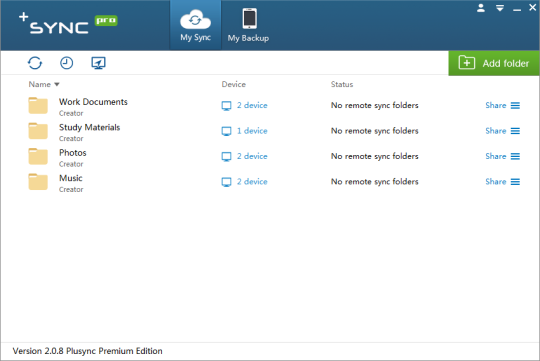Open the hamburger menu for Photos row
The image size is (540, 361).
[515, 156]
